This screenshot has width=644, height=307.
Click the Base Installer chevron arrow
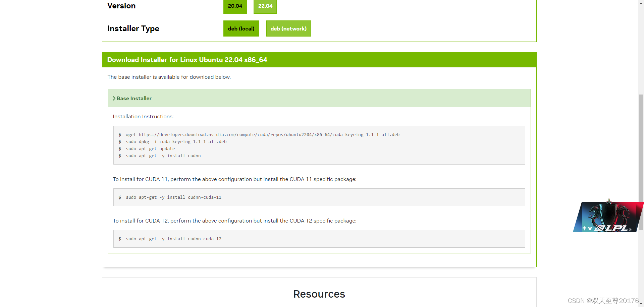click(114, 98)
